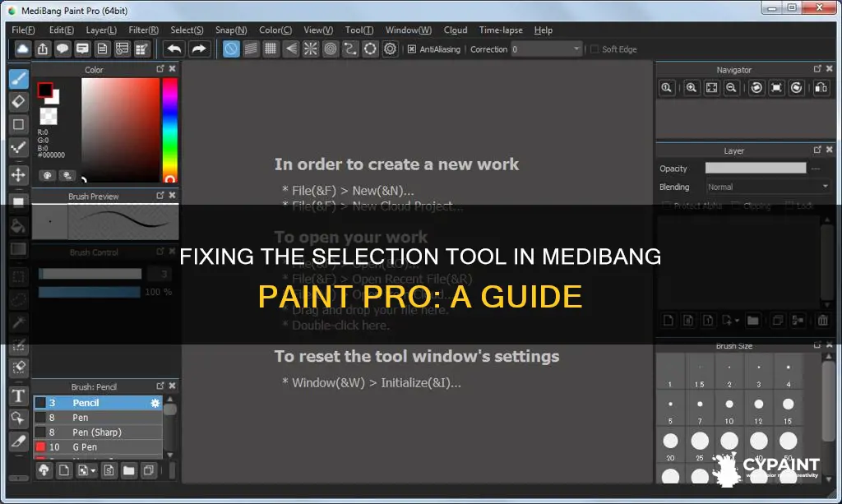Flip view horizontally in Navigator

point(821,88)
